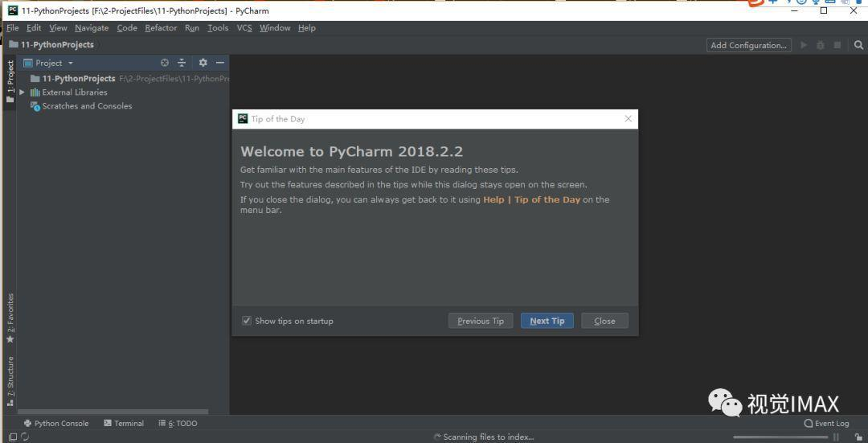Click the Scanning files to index status

489,437
